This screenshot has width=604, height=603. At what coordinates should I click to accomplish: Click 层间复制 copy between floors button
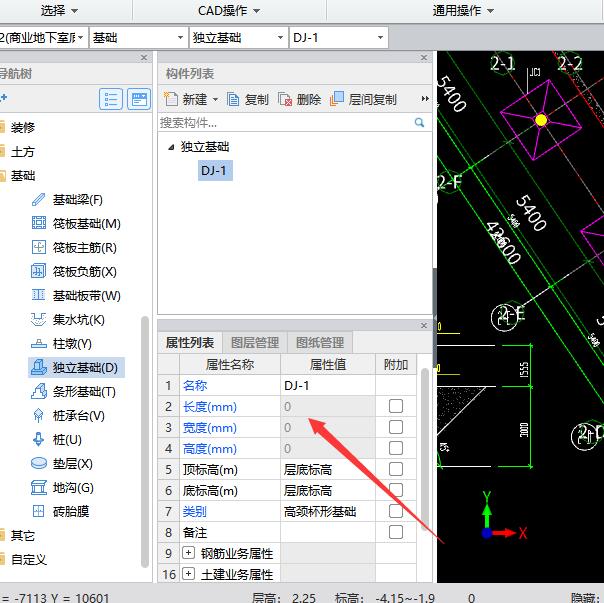coord(363,99)
